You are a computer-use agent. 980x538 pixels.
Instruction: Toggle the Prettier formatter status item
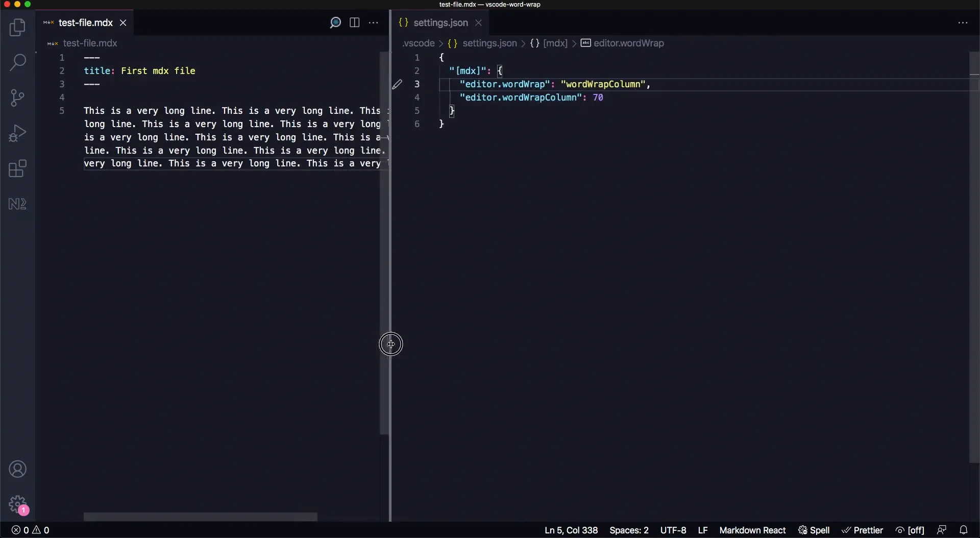863,530
